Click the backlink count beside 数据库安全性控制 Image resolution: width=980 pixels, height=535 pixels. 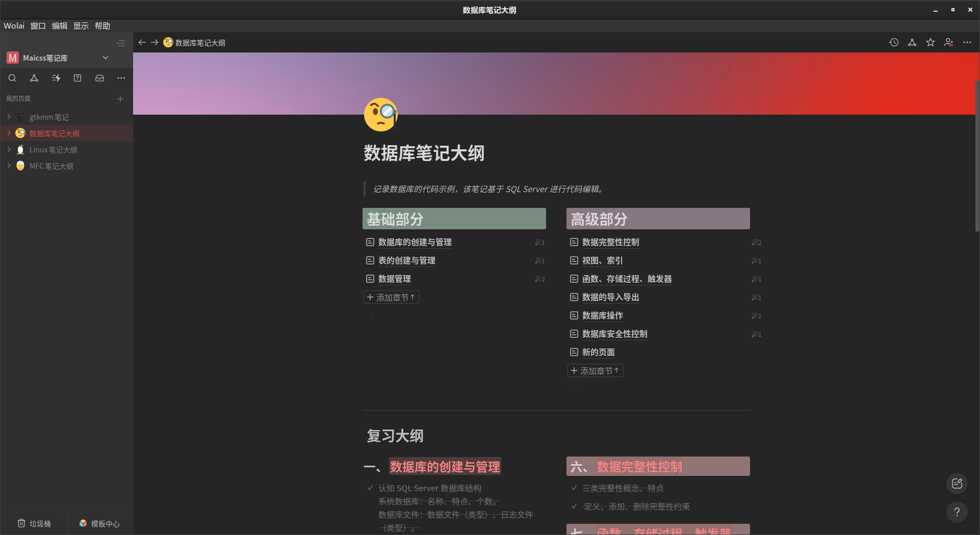coord(757,334)
